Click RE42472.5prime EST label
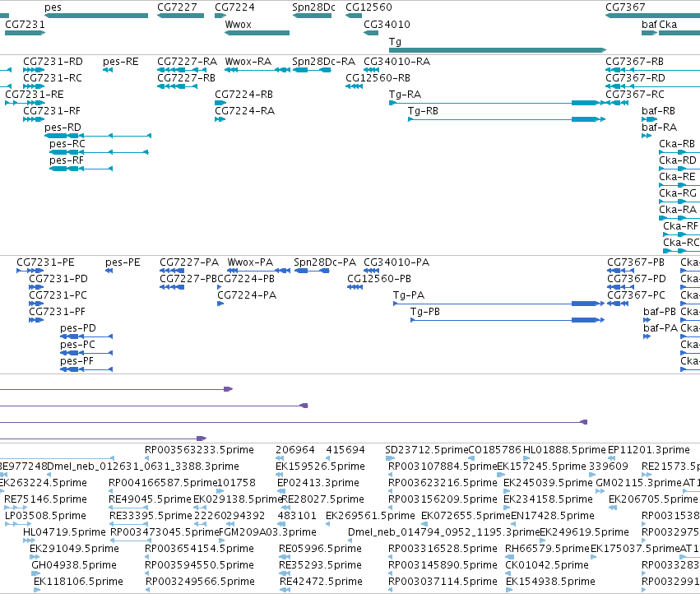This screenshot has width=700, height=594. point(321,582)
